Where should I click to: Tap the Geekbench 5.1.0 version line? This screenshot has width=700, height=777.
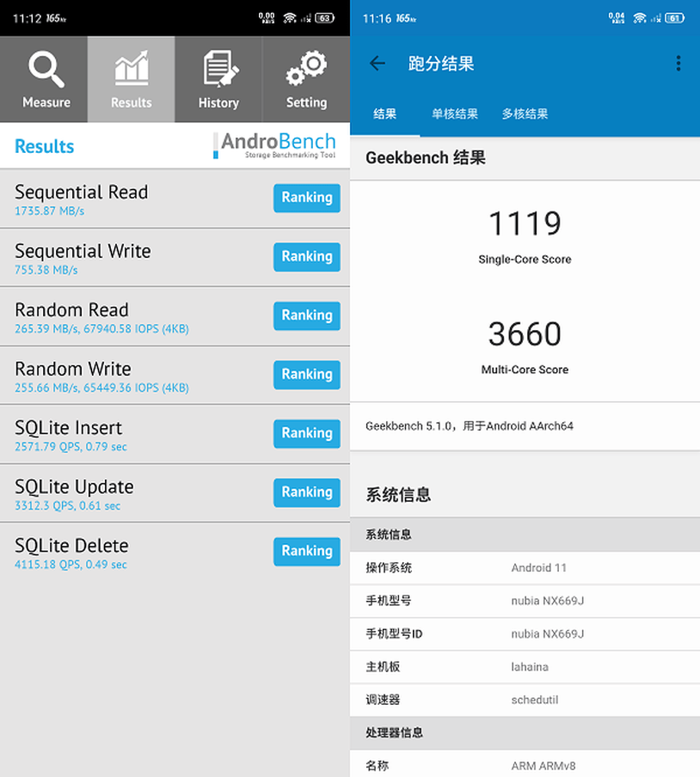coord(470,426)
